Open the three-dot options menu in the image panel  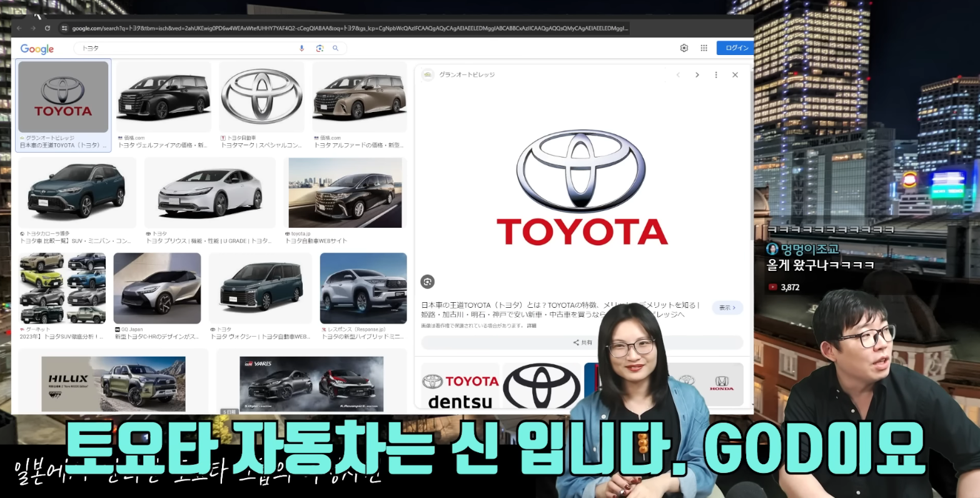[x=716, y=74]
